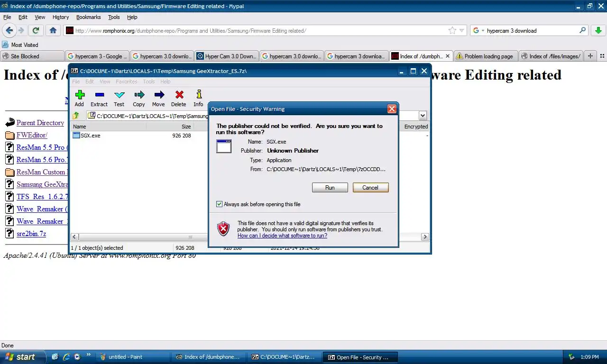The image size is (607, 364).
Task: Switch to the Hyper Cam 3.0 Down... tab
Action: [226, 56]
